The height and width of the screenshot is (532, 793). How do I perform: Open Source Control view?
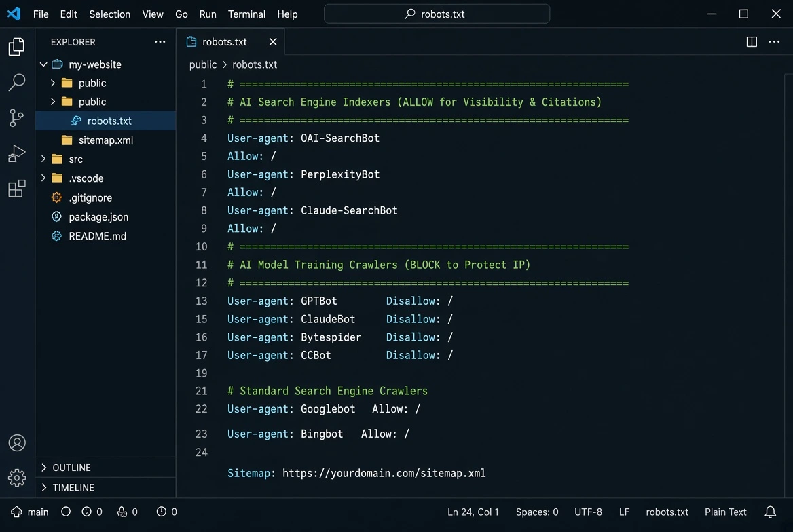17,117
